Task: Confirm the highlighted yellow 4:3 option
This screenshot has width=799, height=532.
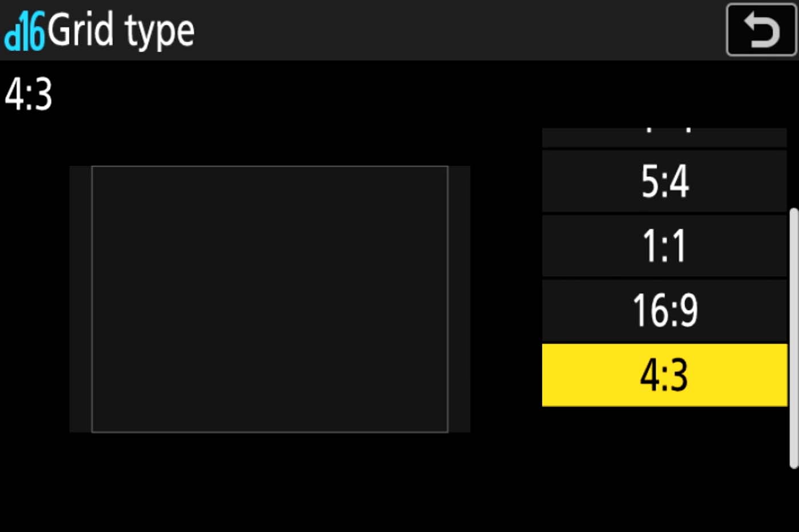Action: point(664,375)
